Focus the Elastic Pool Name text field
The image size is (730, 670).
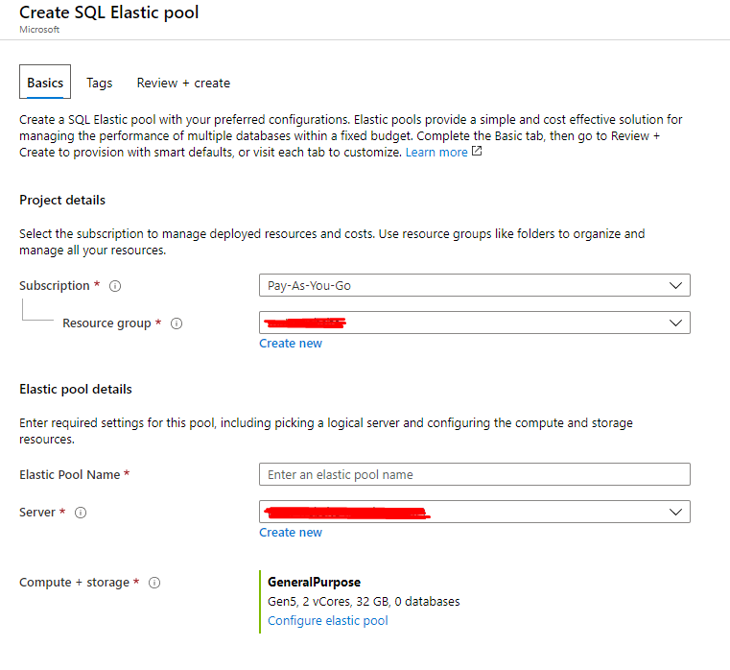click(474, 474)
